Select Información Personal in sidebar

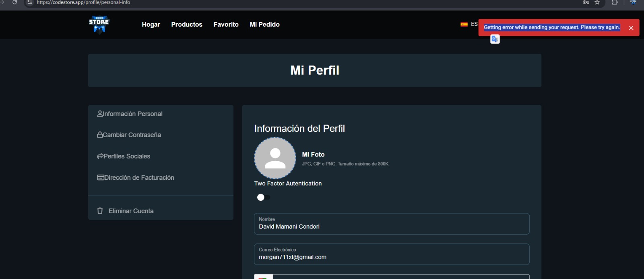tap(130, 114)
